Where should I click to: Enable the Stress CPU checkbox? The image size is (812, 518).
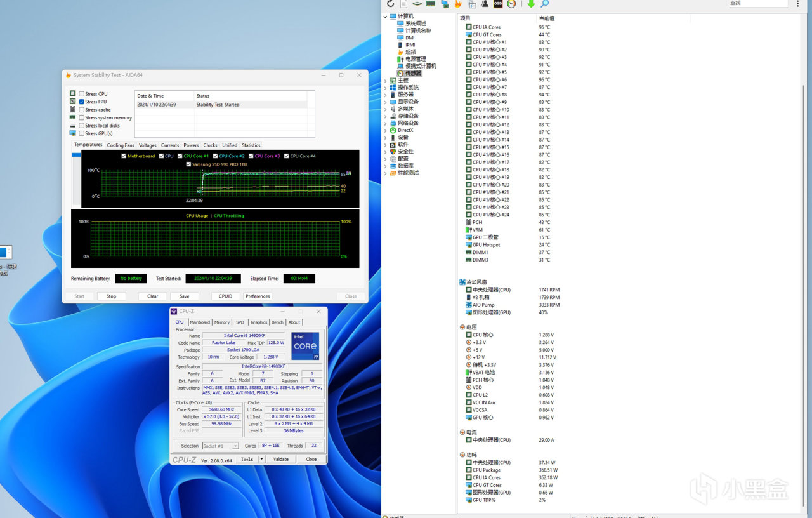pyautogui.click(x=82, y=94)
